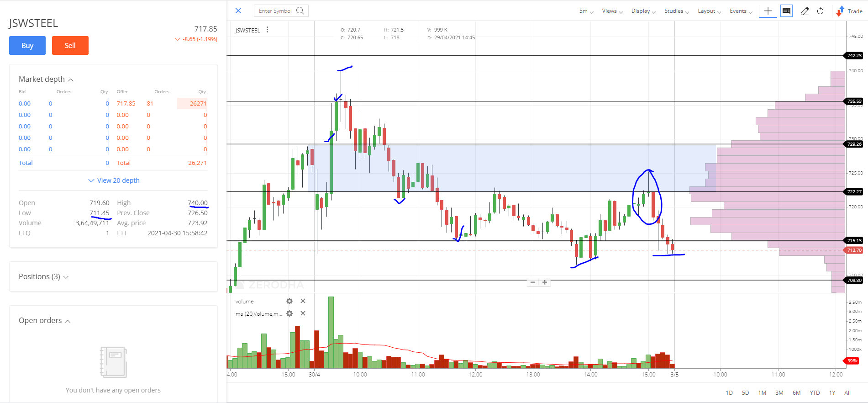The height and width of the screenshot is (403, 868).
Task: Collapse the Market depth section
Action: pos(46,79)
